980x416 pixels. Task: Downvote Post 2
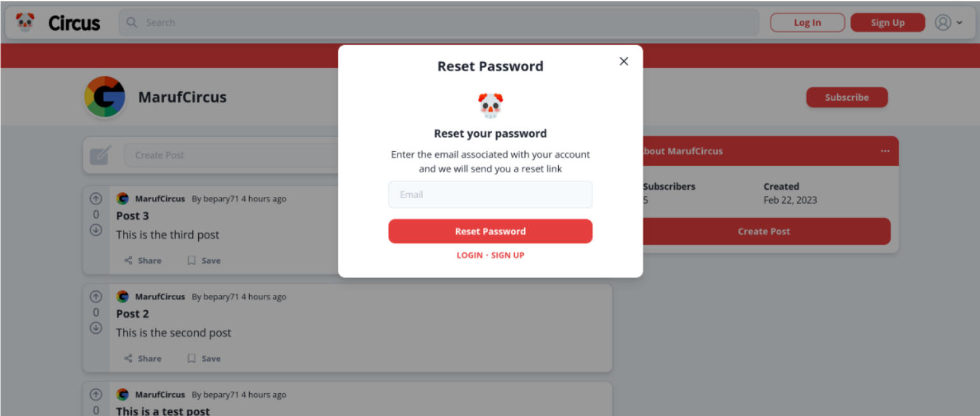(x=96, y=328)
